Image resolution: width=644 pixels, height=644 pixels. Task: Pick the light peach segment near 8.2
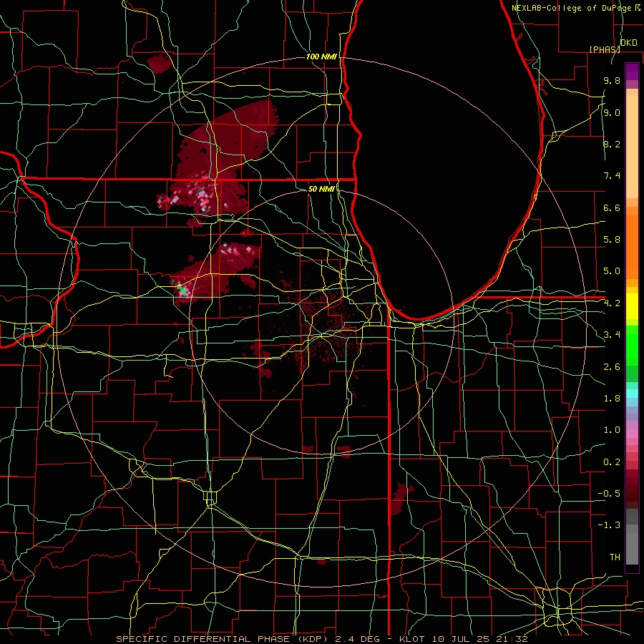click(x=632, y=147)
